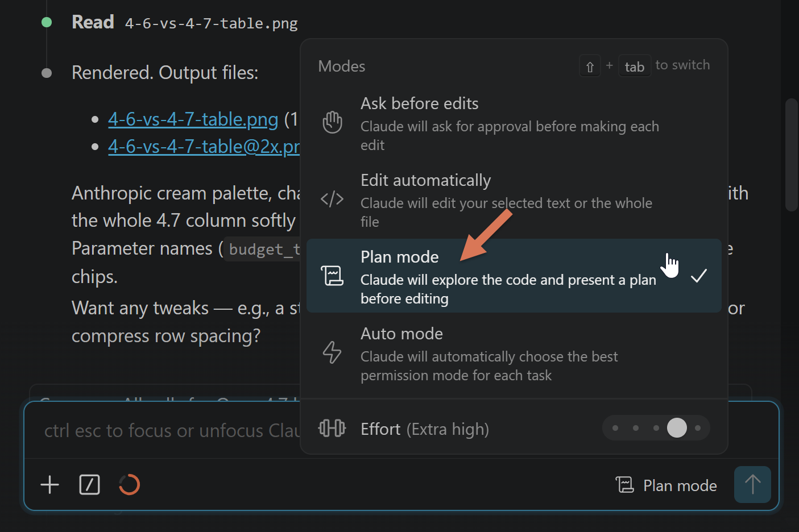Click the Plan mode icon in the status bar
Screen dimensions: 799x532
click(625, 485)
